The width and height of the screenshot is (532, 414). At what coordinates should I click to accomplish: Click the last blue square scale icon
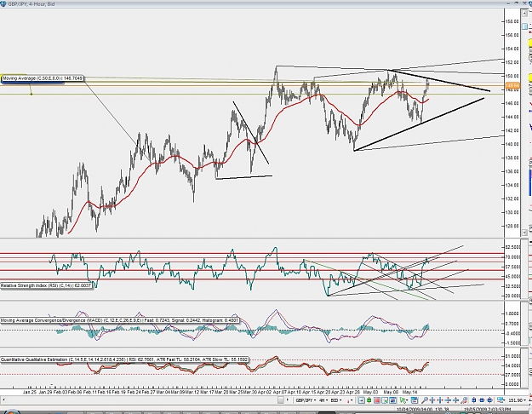coord(490,400)
